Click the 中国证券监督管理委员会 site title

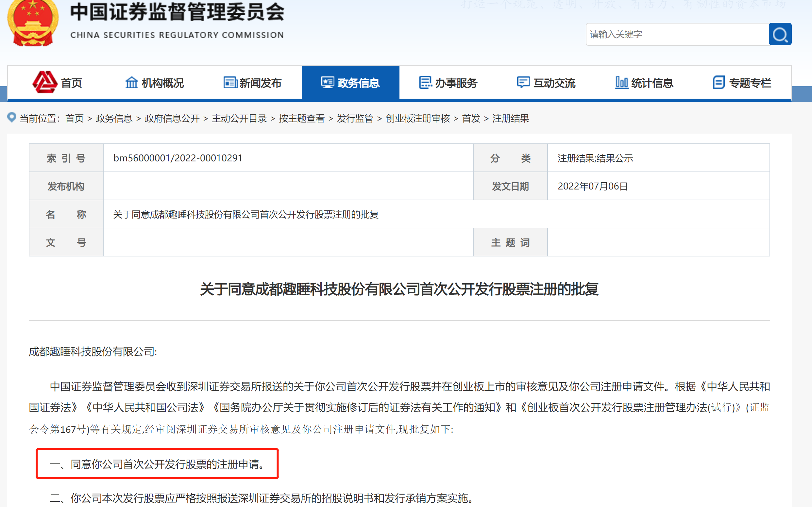coord(177,11)
